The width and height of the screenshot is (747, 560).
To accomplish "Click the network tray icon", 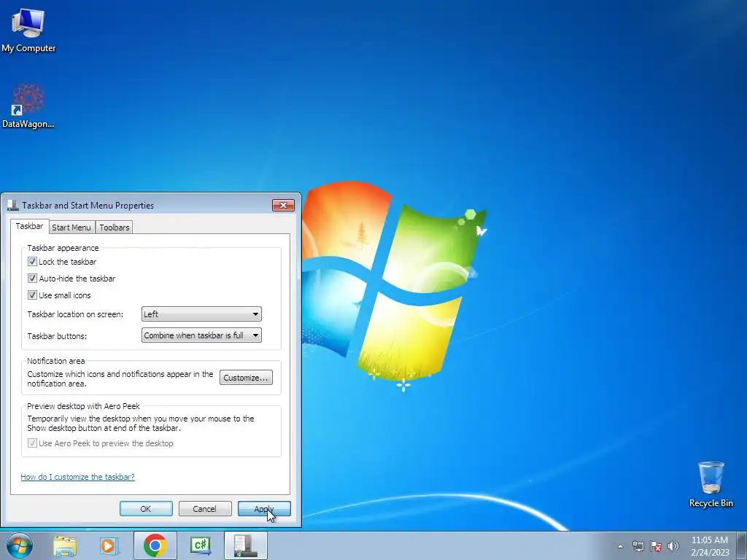I will point(638,546).
